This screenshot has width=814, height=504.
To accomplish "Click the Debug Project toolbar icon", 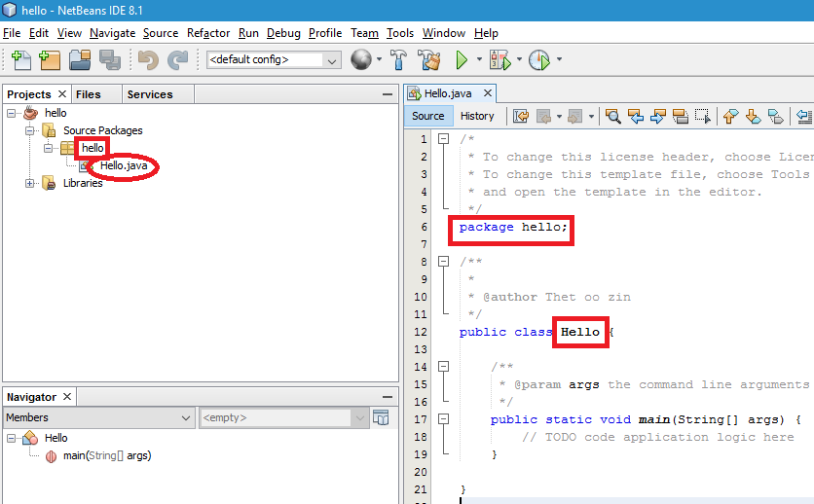I will (x=499, y=59).
